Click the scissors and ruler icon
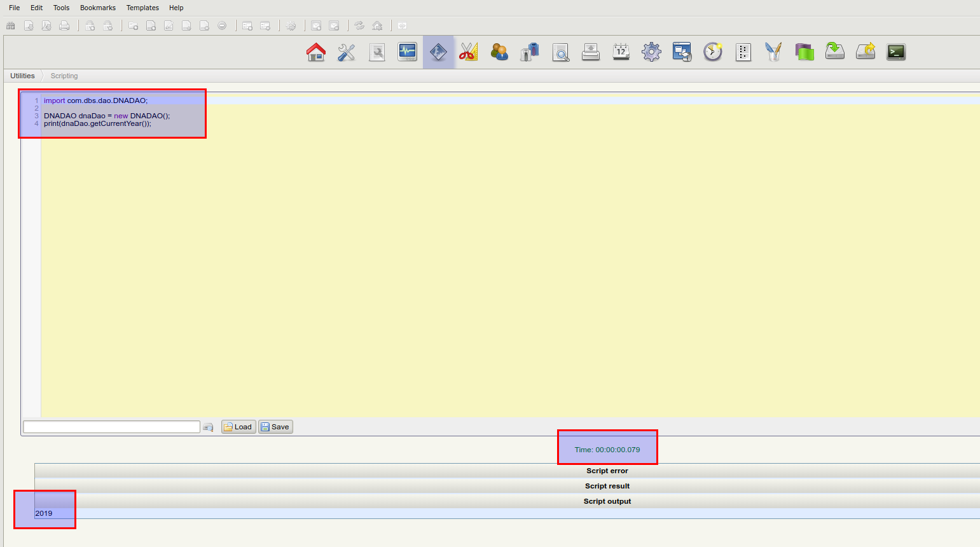980x547 pixels. (469, 52)
